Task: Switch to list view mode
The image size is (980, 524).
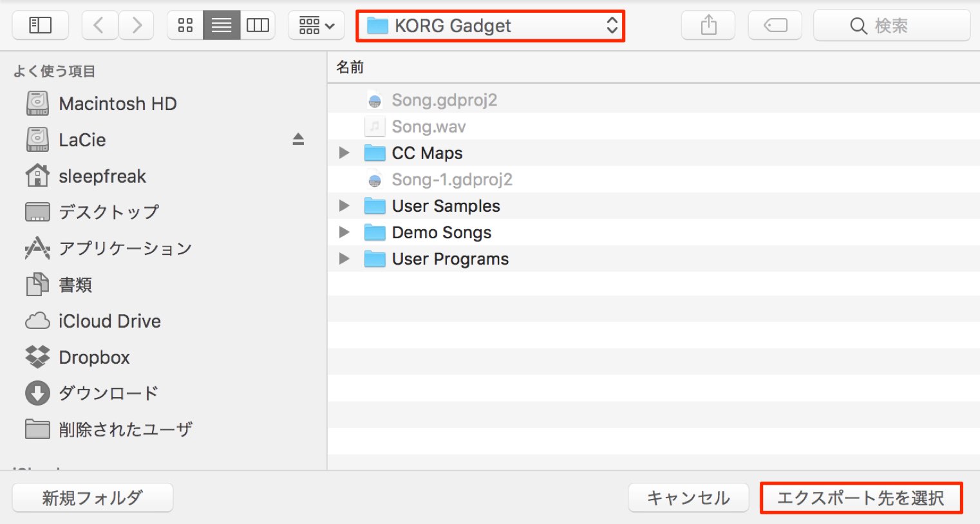Action: [x=221, y=26]
